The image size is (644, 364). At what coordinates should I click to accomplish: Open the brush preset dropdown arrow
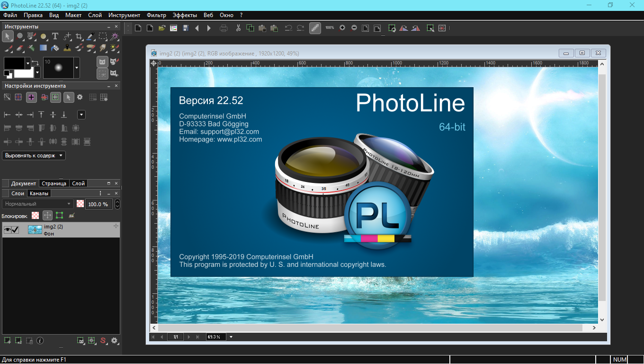coord(77,68)
